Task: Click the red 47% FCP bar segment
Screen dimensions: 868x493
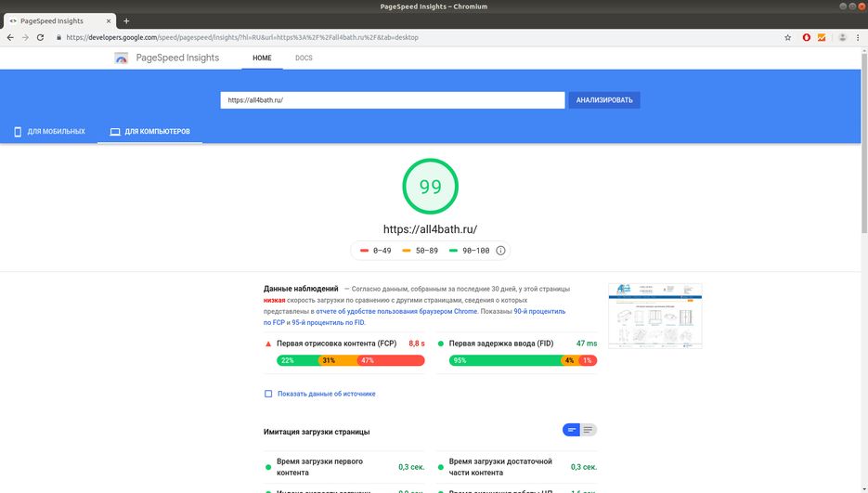Action: point(391,360)
